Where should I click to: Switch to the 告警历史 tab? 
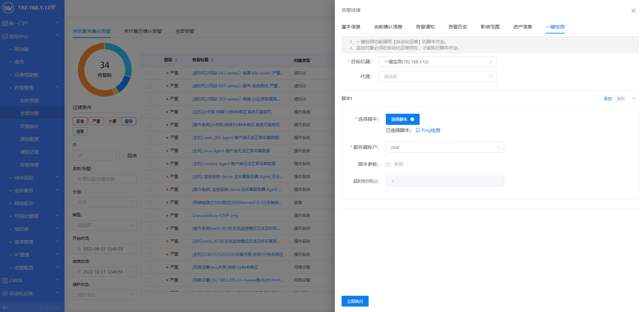coord(457,27)
